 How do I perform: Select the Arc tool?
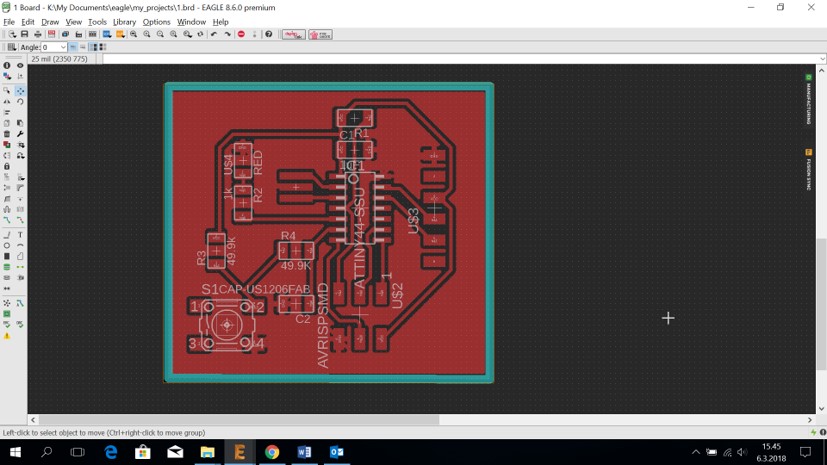pyautogui.click(x=20, y=246)
